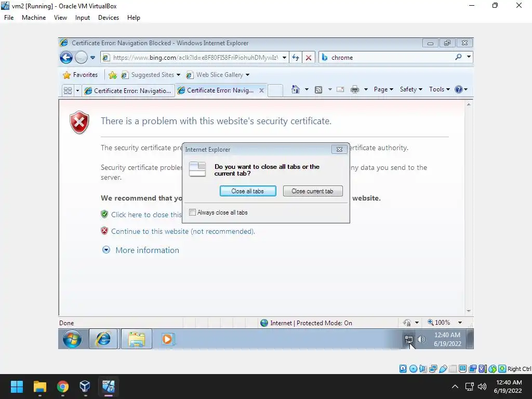Show hidden icons chevron in host tray
This screenshot has height=399, width=532.
[455, 387]
